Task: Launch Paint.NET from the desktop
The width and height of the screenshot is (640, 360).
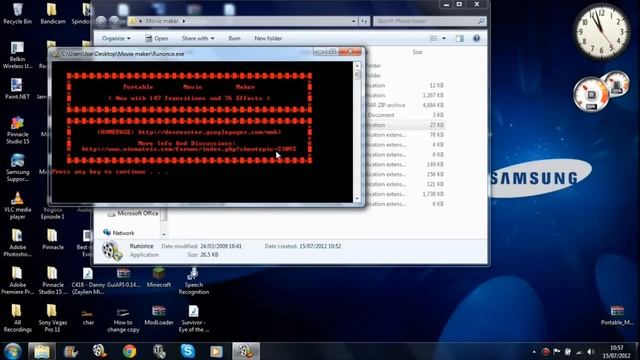Action: (17, 89)
